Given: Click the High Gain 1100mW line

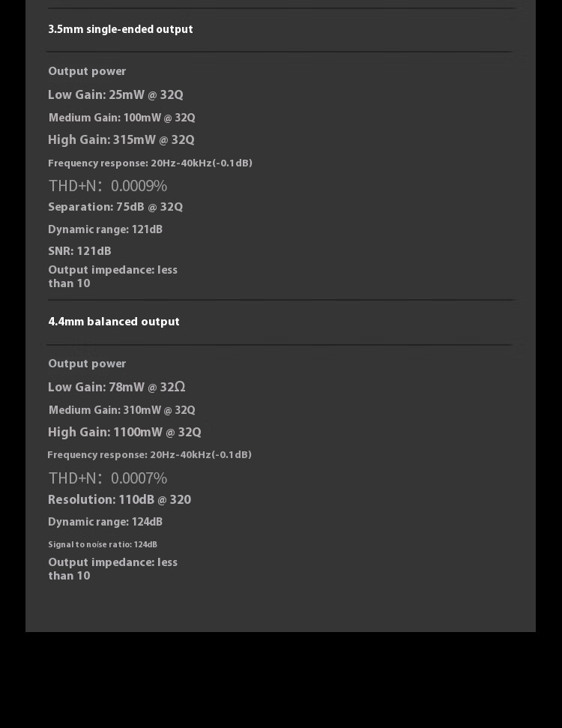Looking at the screenshot, I should (124, 433).
